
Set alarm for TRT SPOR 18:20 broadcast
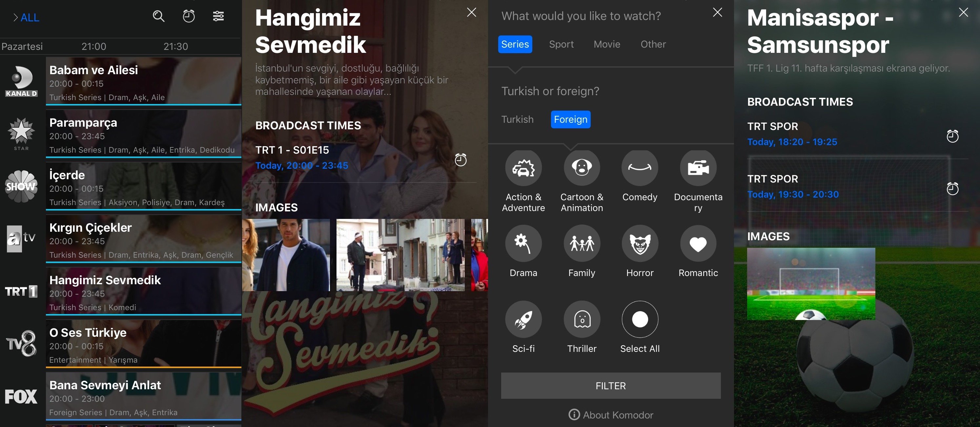[952, 136]
